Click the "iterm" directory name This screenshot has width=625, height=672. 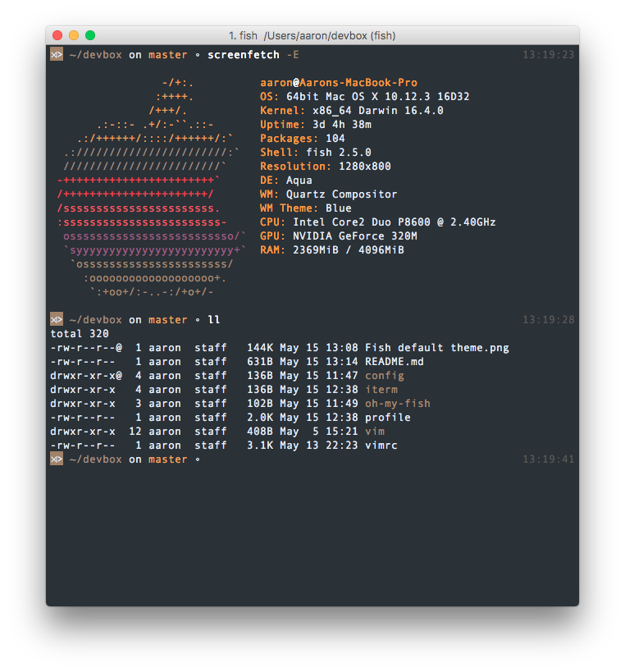(381, 390)
